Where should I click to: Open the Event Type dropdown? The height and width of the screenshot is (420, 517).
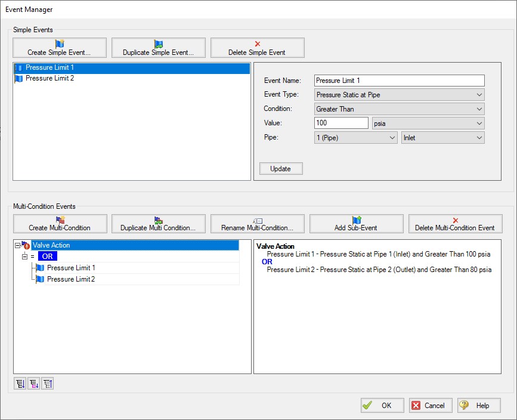399,95
